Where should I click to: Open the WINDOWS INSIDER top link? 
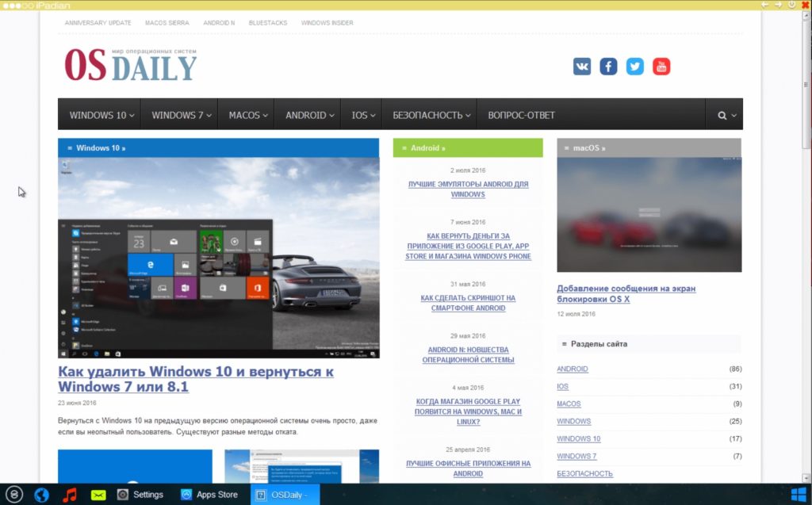(x=327, y=23)
